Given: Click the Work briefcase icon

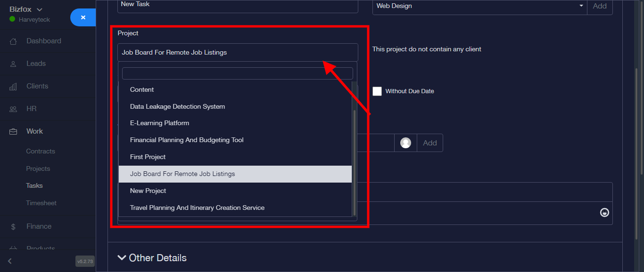Looking at the screenshot, I should point(13,131).
